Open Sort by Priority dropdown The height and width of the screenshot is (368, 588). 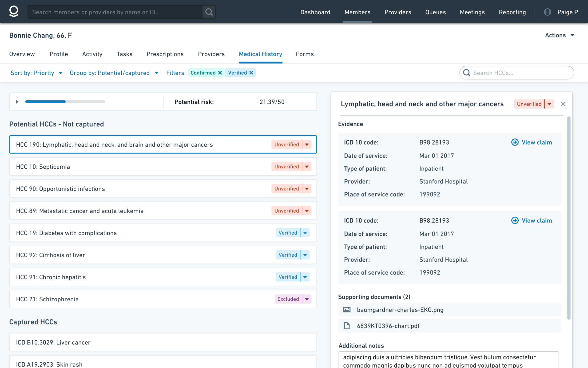[x=36, y=73]
